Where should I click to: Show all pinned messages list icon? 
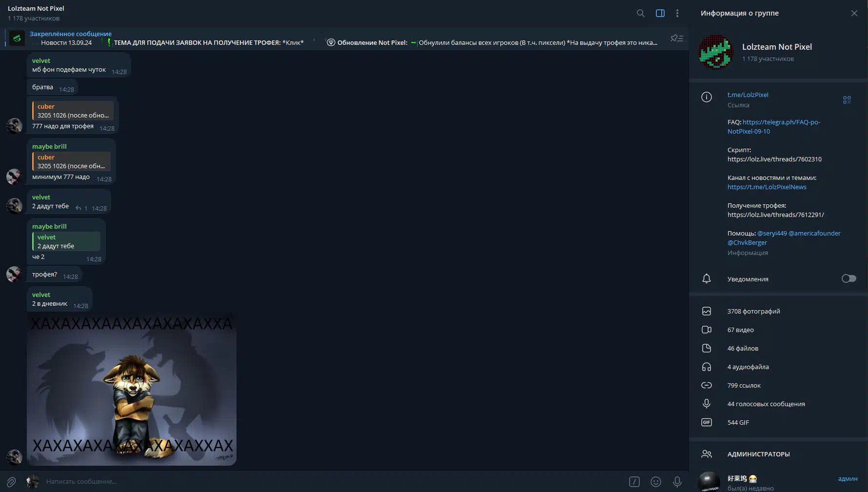click(677, 38)
